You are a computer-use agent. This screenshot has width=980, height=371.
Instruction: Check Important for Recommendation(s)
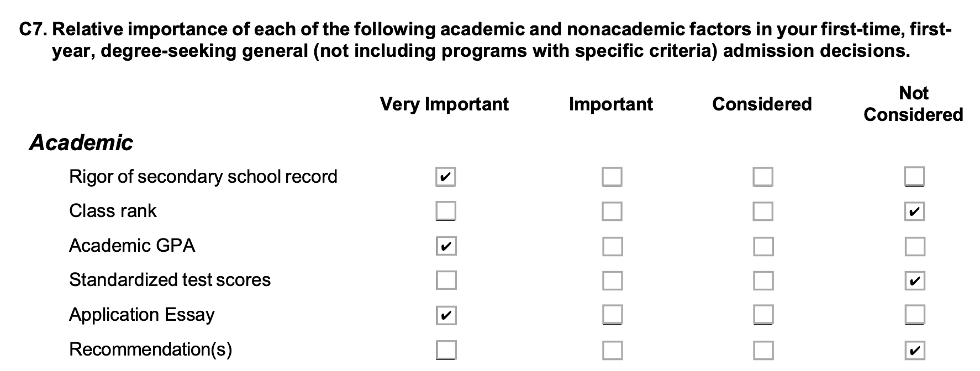[612, 349]
